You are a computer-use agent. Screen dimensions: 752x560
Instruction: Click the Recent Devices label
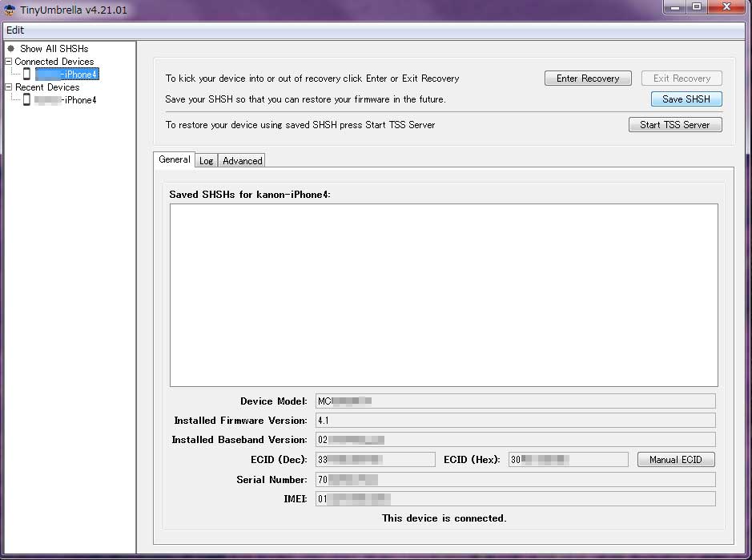(47, 87)
